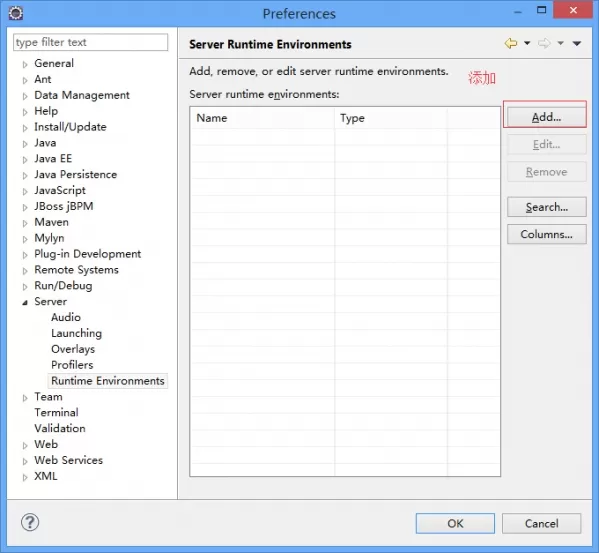Open the preferences page view menu triangle
Viewport: 599px width, 553px height.
[577, 44]
